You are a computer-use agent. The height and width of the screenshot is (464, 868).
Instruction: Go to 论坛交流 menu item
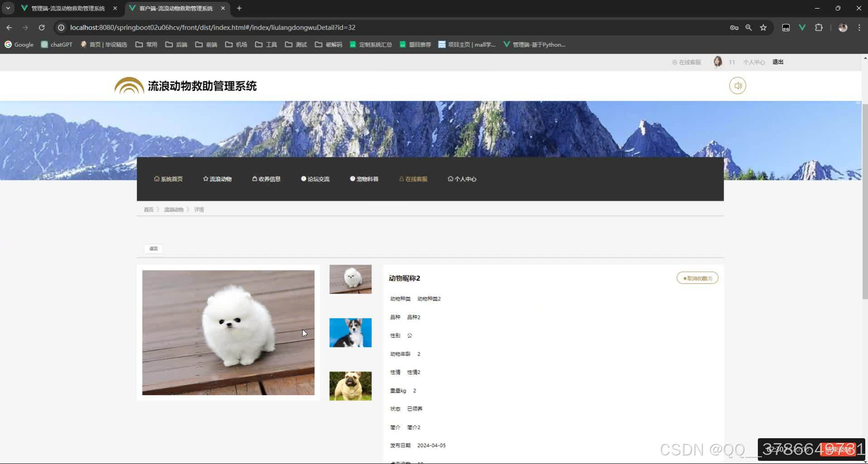point(315,179)
